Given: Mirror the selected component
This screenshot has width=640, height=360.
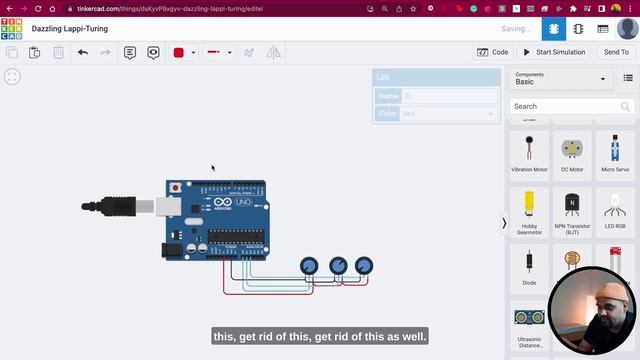Looking at the screenshot, I should pyautogui.click(x=273, y=53).
